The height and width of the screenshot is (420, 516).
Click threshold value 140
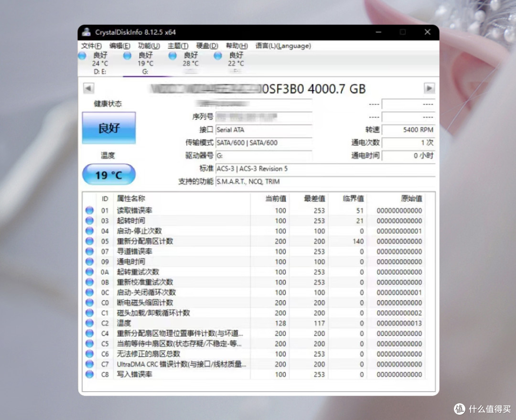pos(358,241)
